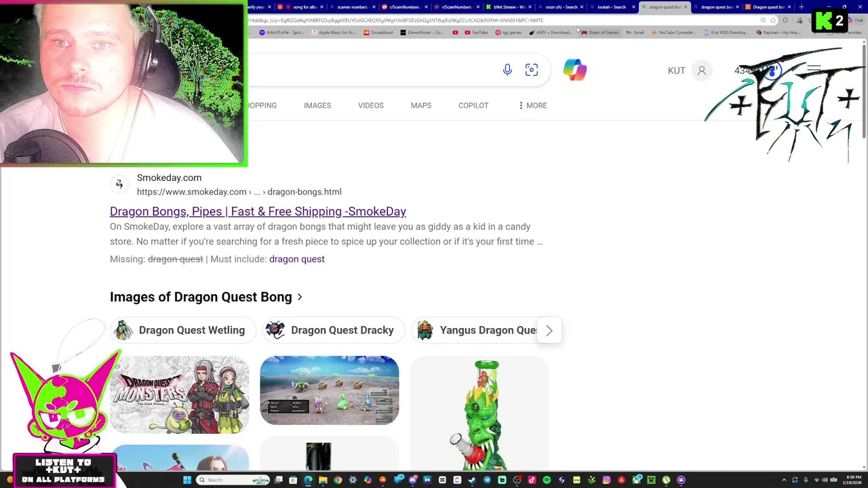Open YouTube bookmark in bookmarks bar
Image resolution: width=868 pixels, height=488 pixels.
(475, 33)
